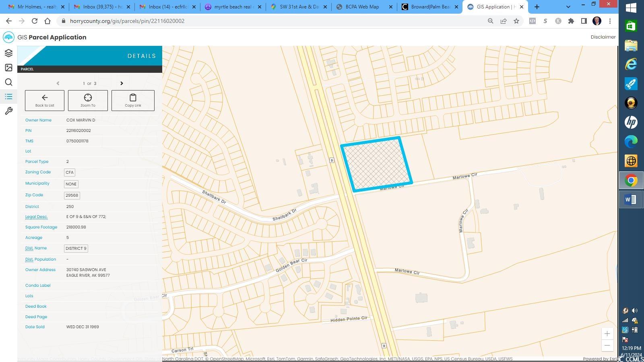Click the Zoom To button
Image resolution: width=644 pixels, height=362 pixels.
click(88, 100)
